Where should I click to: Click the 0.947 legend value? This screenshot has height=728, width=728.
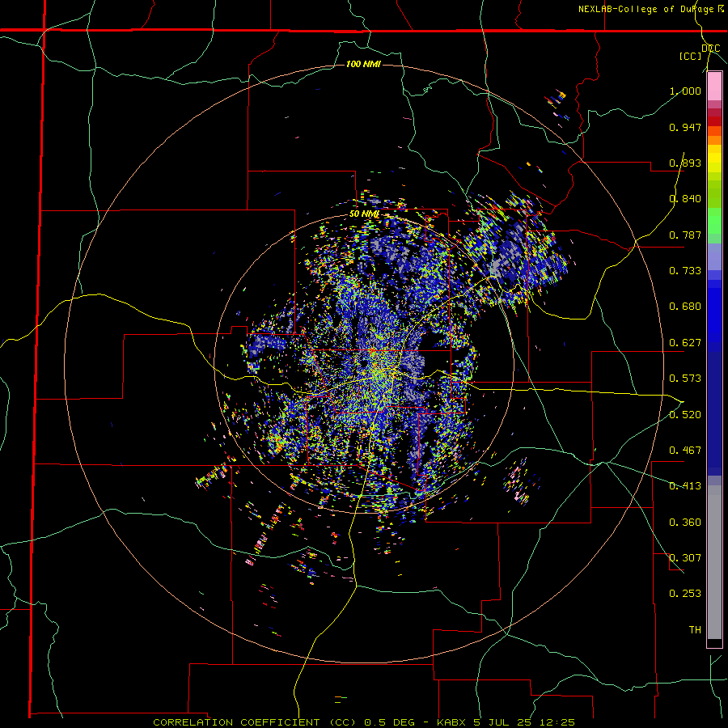tap(685, 127)
